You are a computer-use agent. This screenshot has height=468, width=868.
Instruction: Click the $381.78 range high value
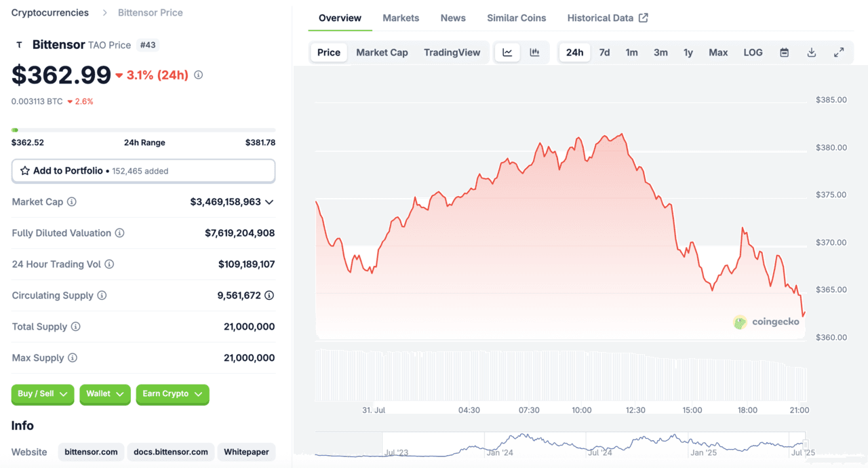point(260,142)
